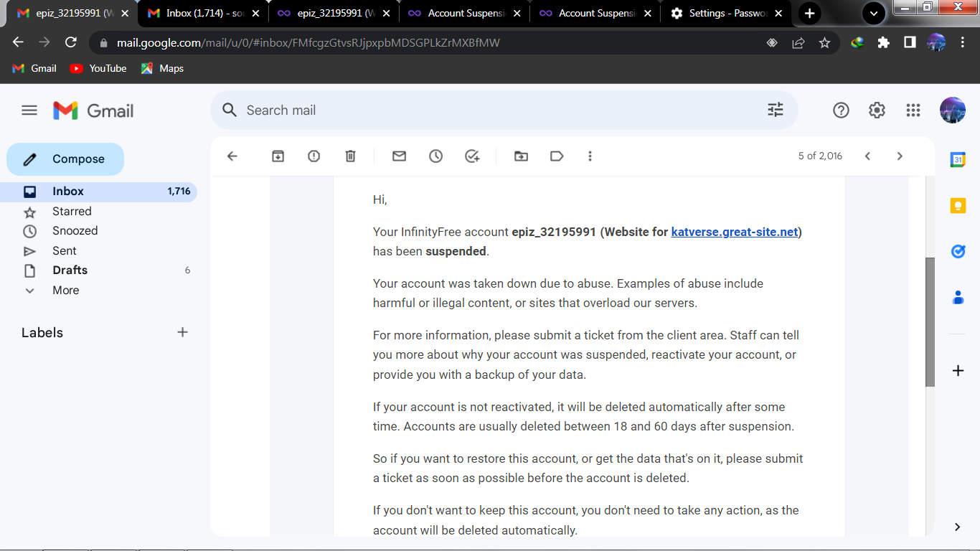Open the Starred folder
Image resolution: width=980 pixels, height=551 pixels.
tap(72, 212)
